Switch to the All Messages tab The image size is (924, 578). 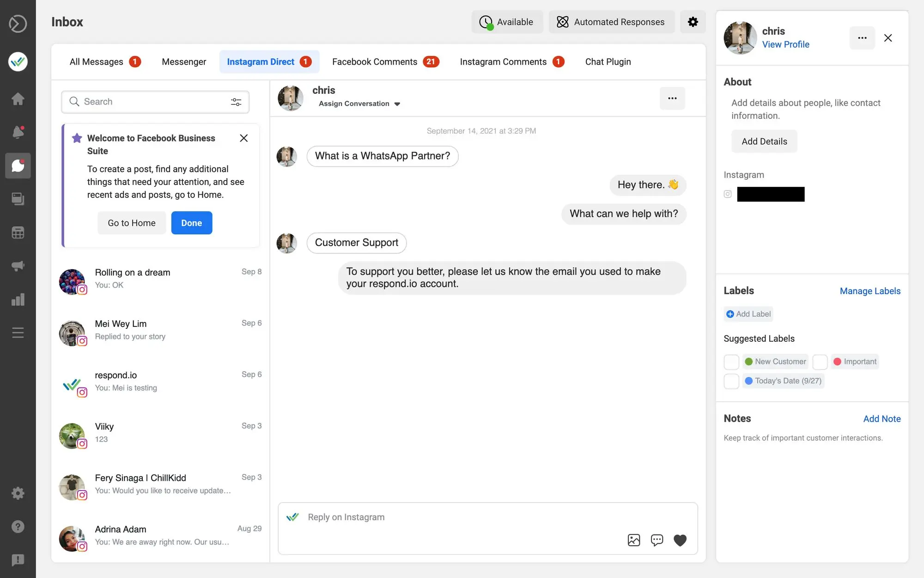click(105, 61)
